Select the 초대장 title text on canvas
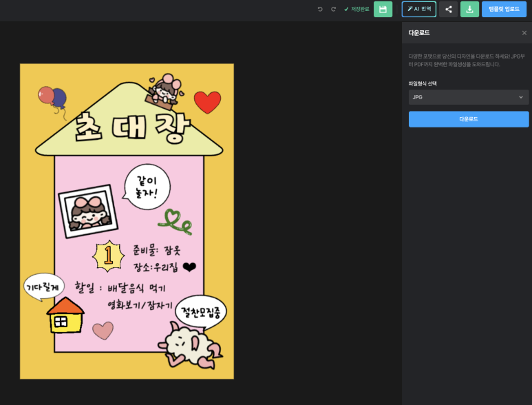Image resolution: width=532 pixels, height=405 pixels. [132, 127]
